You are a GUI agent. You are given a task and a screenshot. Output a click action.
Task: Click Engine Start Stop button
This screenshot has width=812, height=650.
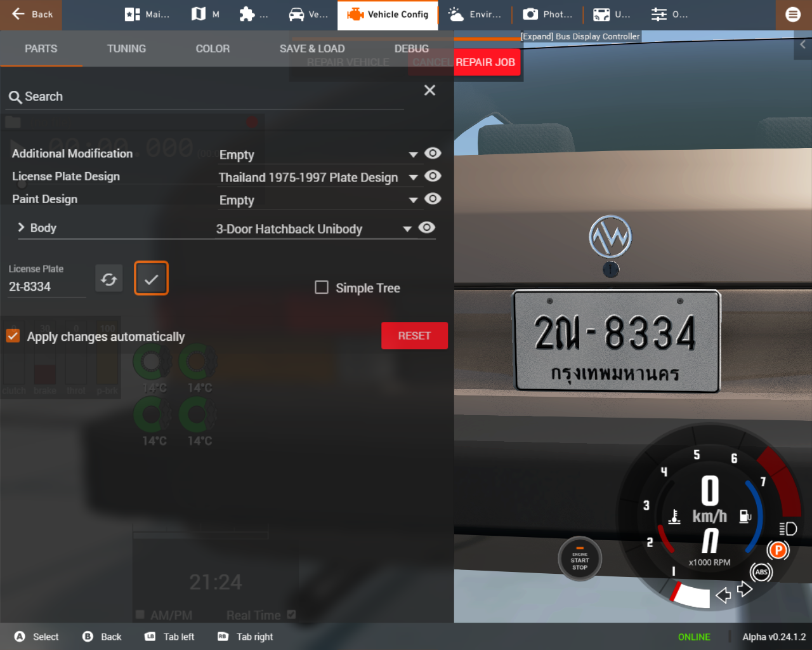(x=580, y=560)
